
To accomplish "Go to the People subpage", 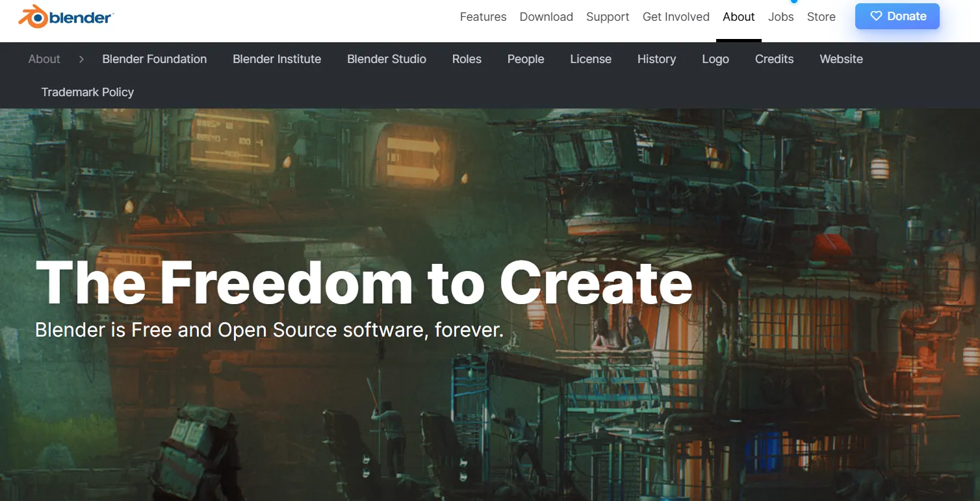I will [x=526, y=59].
